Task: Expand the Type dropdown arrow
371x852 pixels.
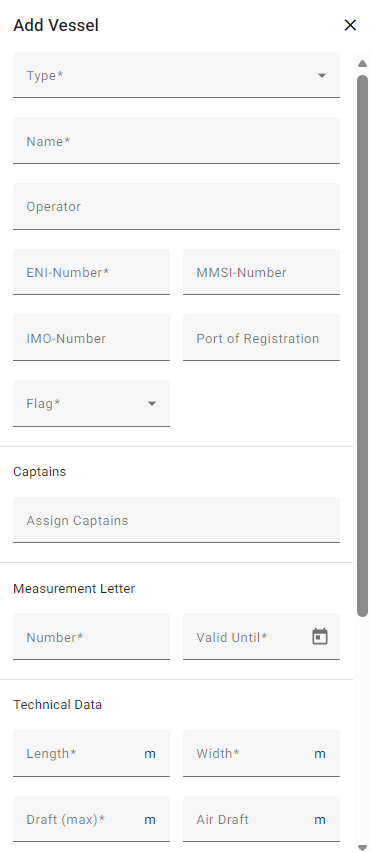Action: click(x=322, y=76)
